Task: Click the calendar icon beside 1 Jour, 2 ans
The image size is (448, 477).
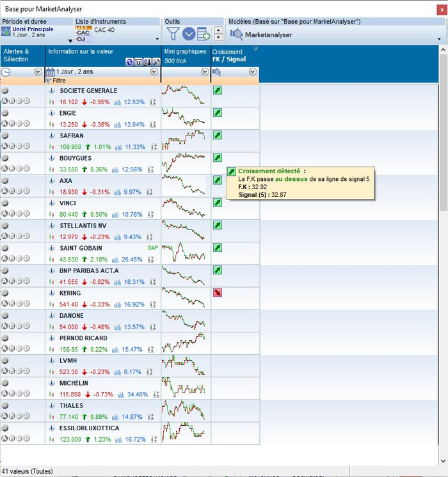Action: tap(51, 72)
